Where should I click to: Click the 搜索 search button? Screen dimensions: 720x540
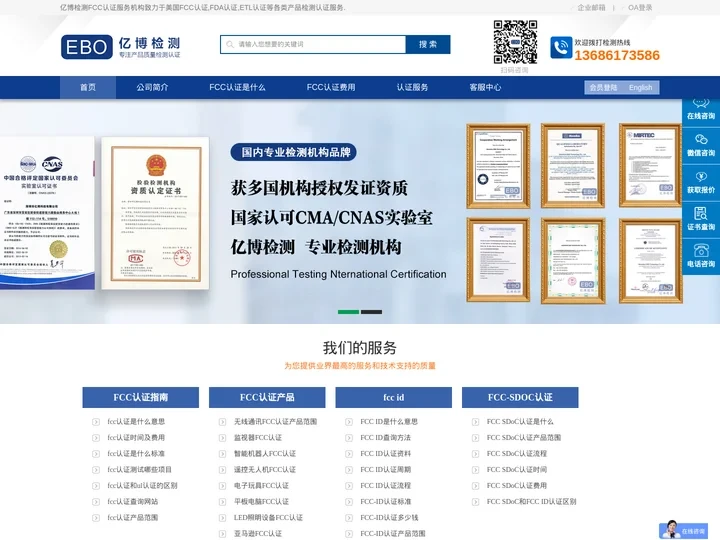click(x=428, y=45)
